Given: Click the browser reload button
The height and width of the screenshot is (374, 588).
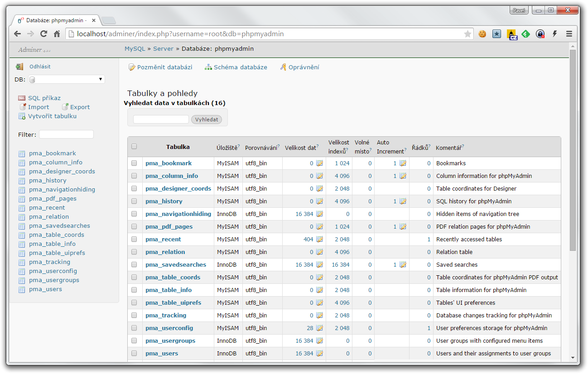Looking at the screenshot, I should coord(44,34).
